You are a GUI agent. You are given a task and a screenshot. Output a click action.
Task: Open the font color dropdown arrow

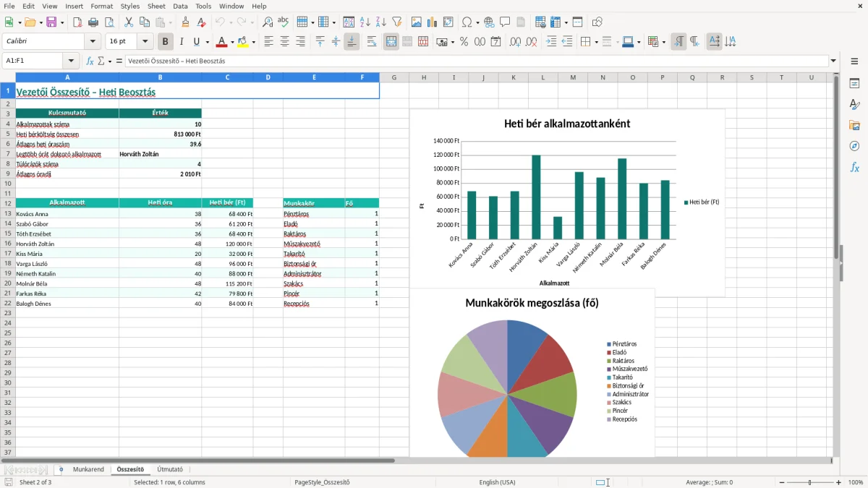tap(231, 43)
